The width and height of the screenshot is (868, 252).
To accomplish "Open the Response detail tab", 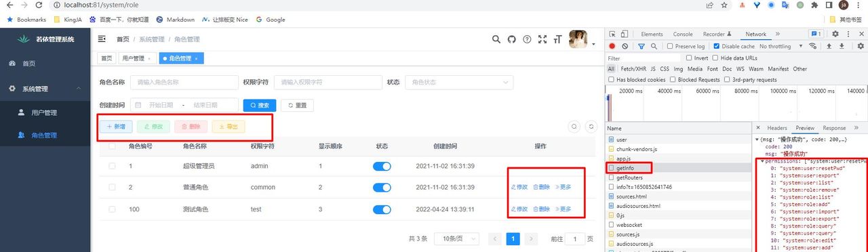I will (x=834, y=127).
